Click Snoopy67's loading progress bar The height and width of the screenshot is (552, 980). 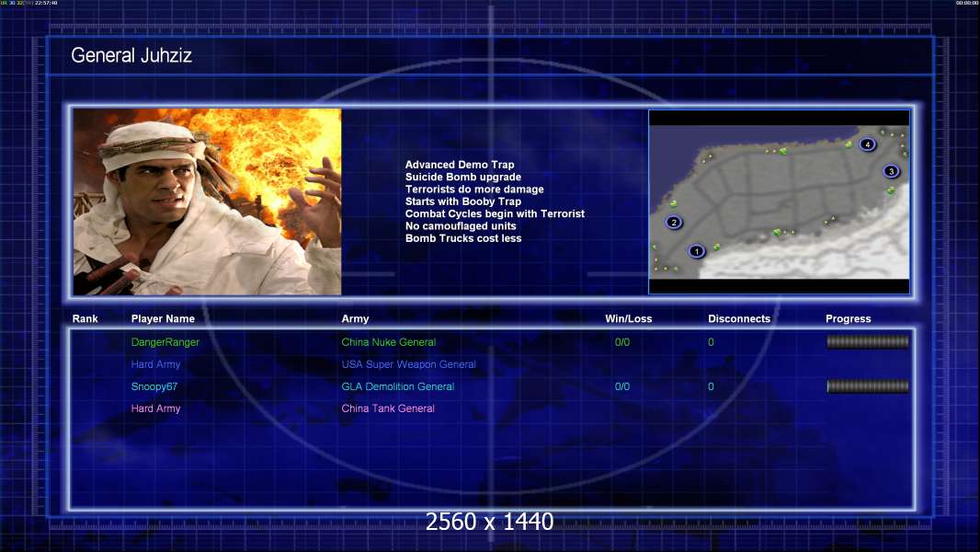click(x=868, y=386)
